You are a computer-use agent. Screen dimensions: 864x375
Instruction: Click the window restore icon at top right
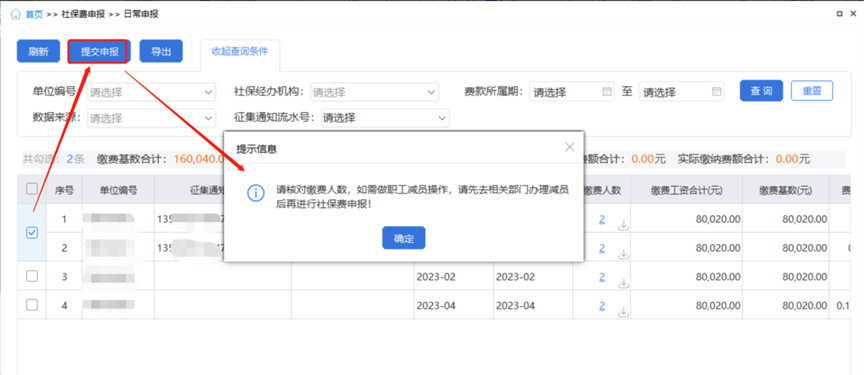(840, 14)
